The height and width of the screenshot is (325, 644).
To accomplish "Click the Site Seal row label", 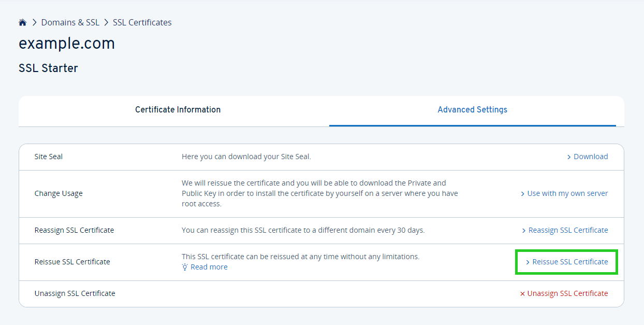I will point(49,157).
